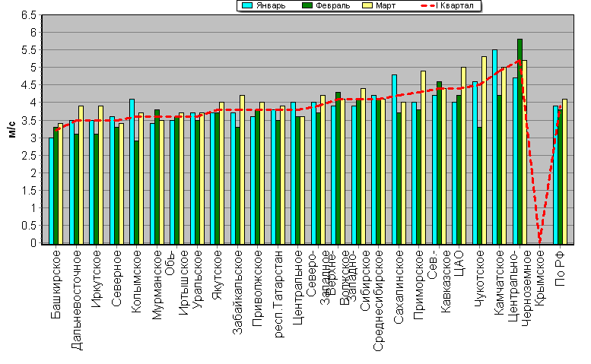Click the 3.5 value on the vertical axis
Screen dimensions: 591x364
pyautogui.click(x=29, y=121)
